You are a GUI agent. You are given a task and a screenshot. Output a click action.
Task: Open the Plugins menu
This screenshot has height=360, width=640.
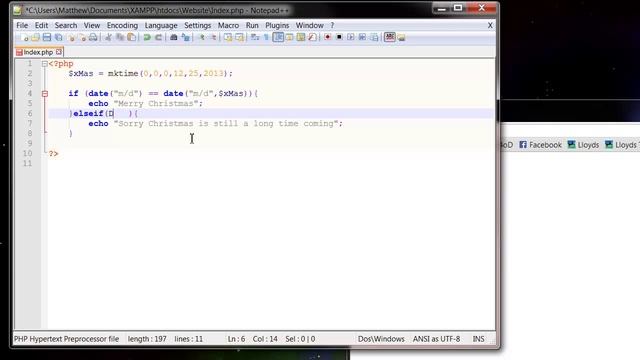tap(277, 25)
